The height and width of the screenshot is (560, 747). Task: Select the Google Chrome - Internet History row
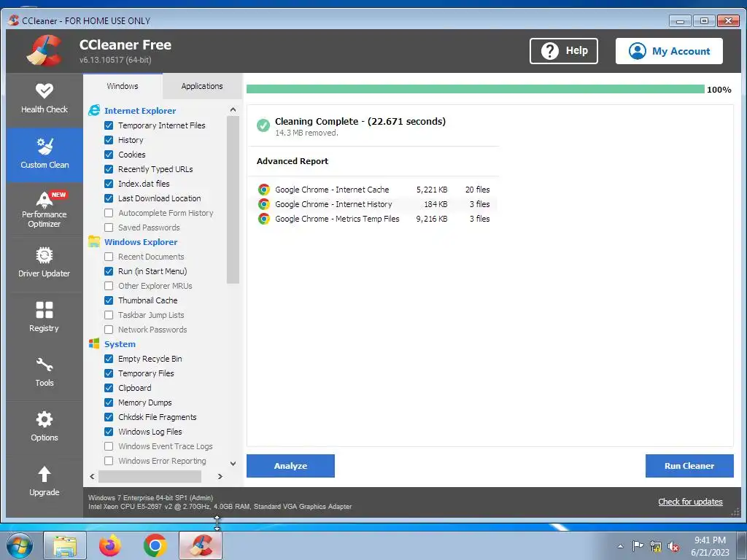[374, 204]
